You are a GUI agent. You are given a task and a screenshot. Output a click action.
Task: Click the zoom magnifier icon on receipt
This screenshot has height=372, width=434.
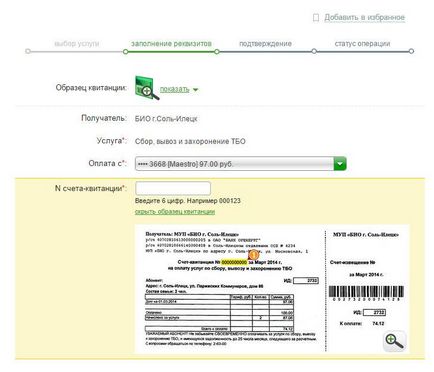(394, 341)
